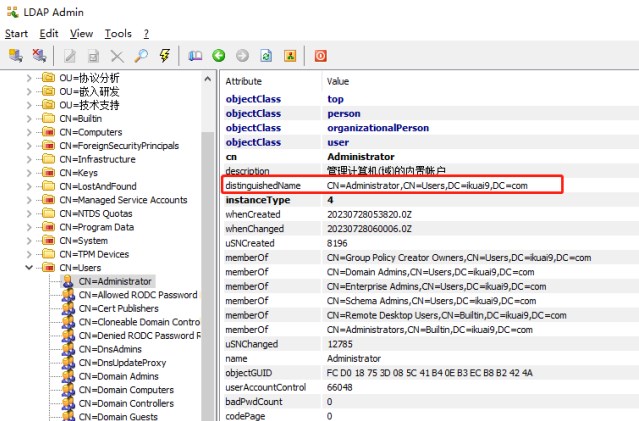Image resolution: width=639 pixels, height=421 pixels.
Task: Select CN=NTDS Quotas tree item
Action: [96, 214]
